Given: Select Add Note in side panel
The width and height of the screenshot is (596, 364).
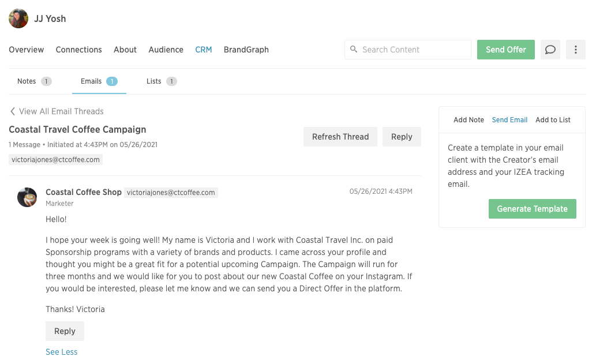Looking at the screenshot, I should 468,120.
